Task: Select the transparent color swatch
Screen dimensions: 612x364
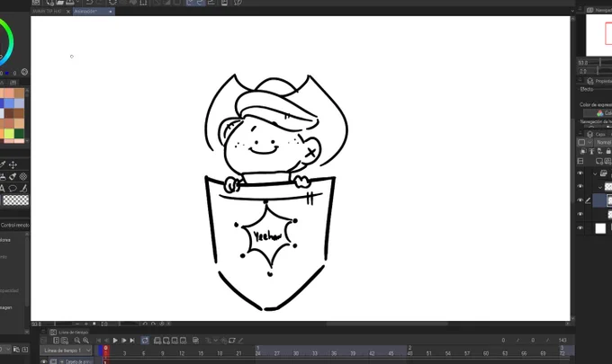Action: click(x=16, y=200)
